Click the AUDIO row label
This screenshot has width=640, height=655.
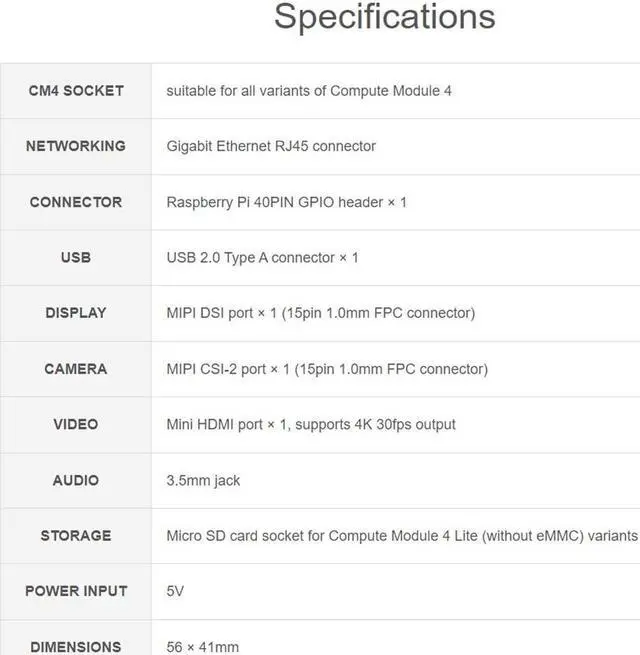76,480
